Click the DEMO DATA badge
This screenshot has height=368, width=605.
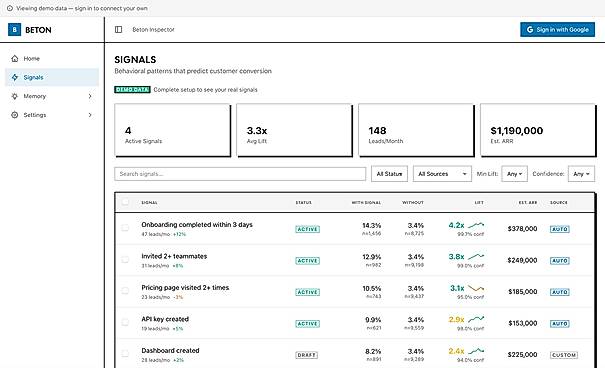132,89
